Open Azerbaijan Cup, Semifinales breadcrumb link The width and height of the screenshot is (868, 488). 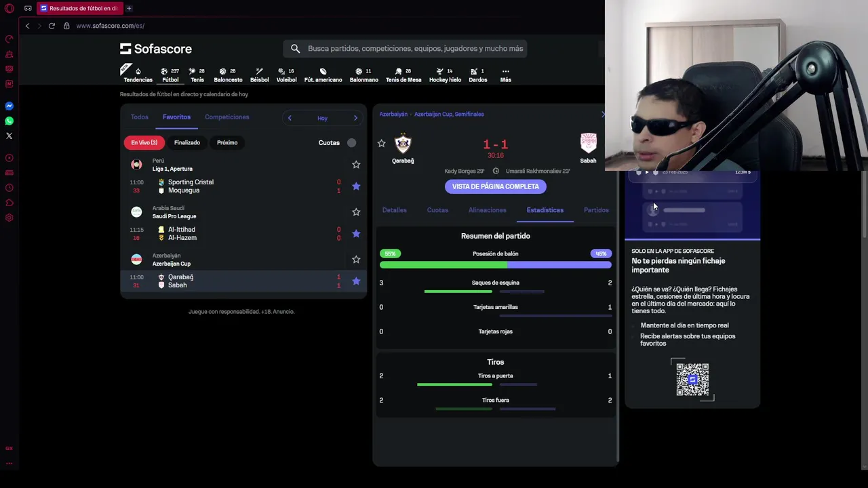(x=449, y=114)
